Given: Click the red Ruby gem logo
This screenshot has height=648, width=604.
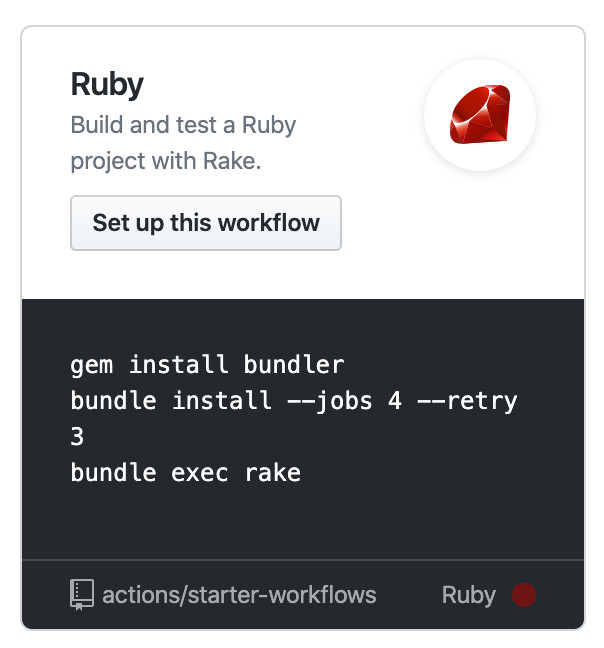Looking at the screenshot, I should pyautogui.click(x=480, y=116).
